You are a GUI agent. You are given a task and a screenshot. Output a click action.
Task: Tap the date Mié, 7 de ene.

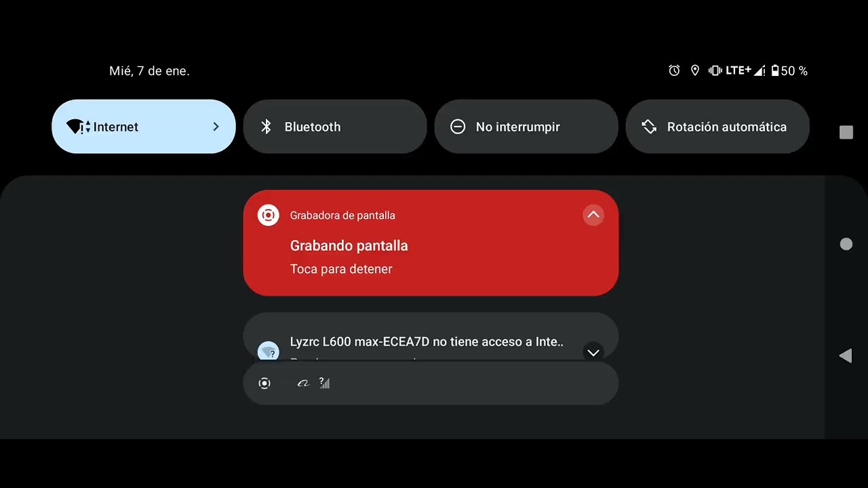click(x=149, y=71)
